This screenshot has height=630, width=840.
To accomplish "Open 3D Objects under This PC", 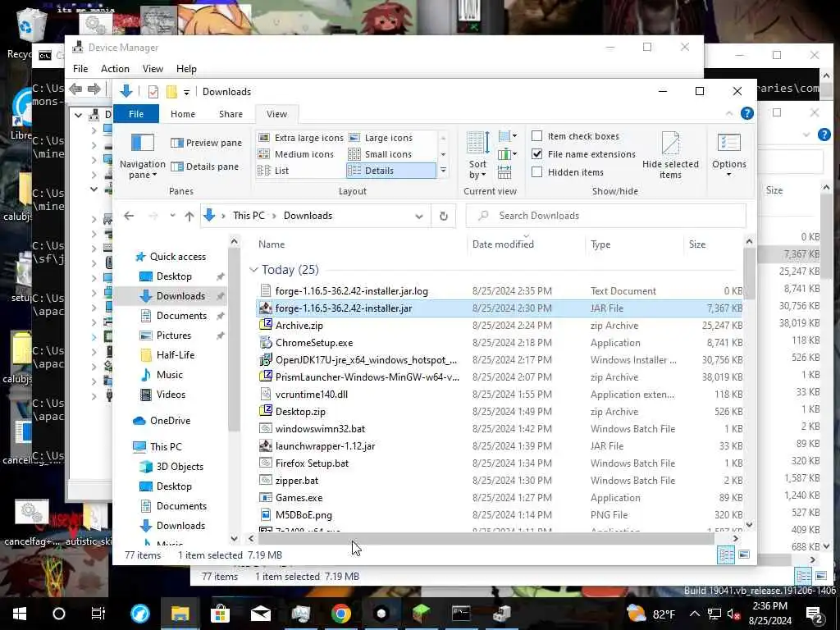I will pos(180,467).
